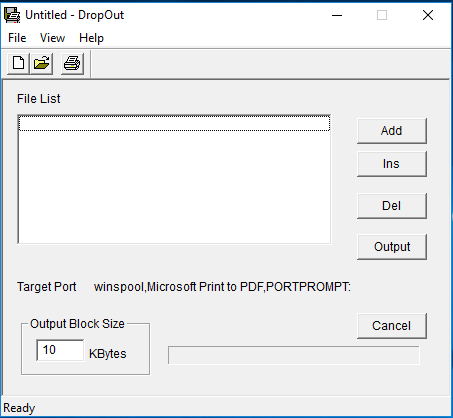Open the DropOut system menu icon in title bar
This screenshot has width=453, height=418.
[x=12, y=15]
